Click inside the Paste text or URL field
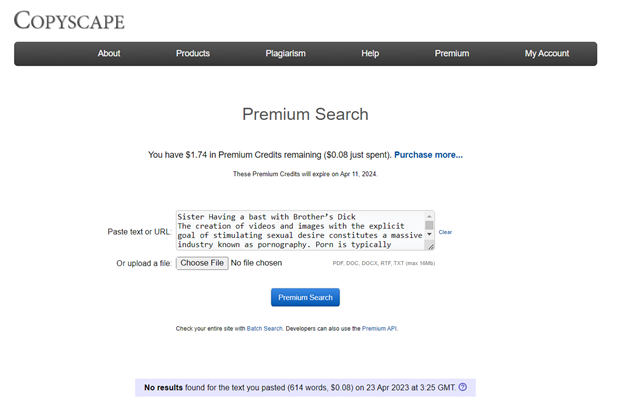 pos(298,230)
